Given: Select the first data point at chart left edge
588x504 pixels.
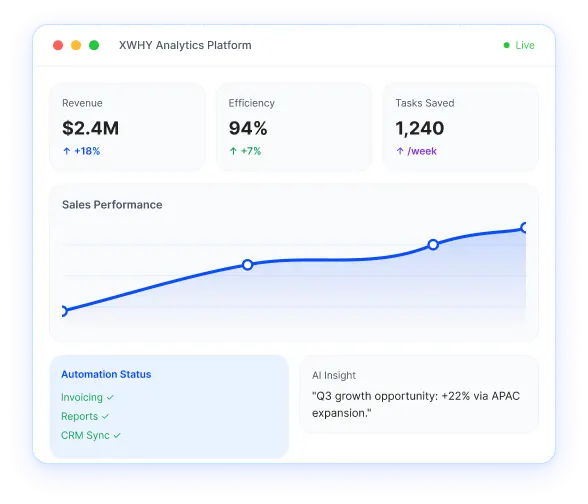Looking at the screenshot, I should 64,311.
